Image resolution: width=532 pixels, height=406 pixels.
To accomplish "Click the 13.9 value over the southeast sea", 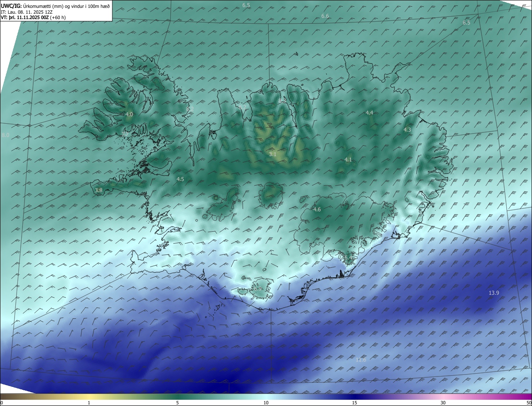I will [x=494, y=293].
